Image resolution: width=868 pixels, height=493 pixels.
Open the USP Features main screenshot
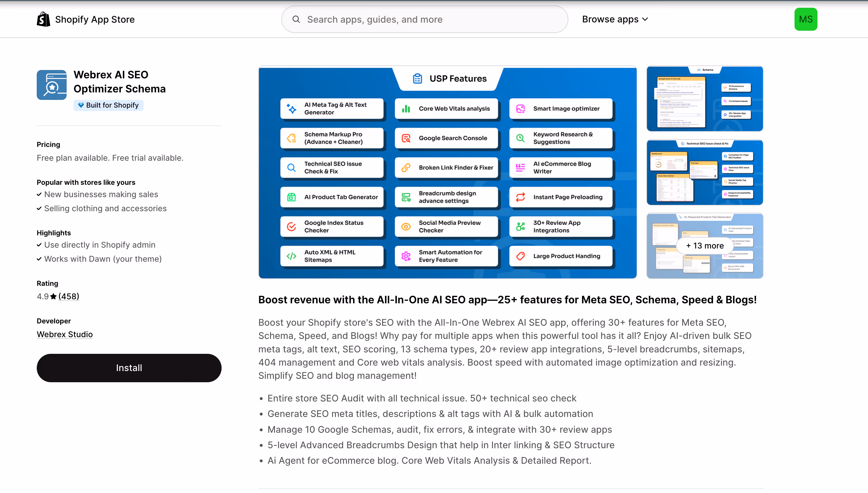[x=447, y=172]
